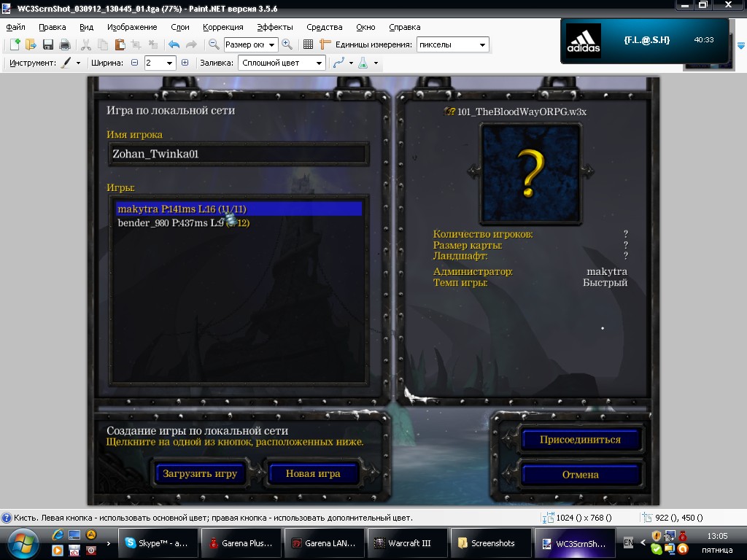Open the Окно menu
747x560 pixels.
coord(365,27)
